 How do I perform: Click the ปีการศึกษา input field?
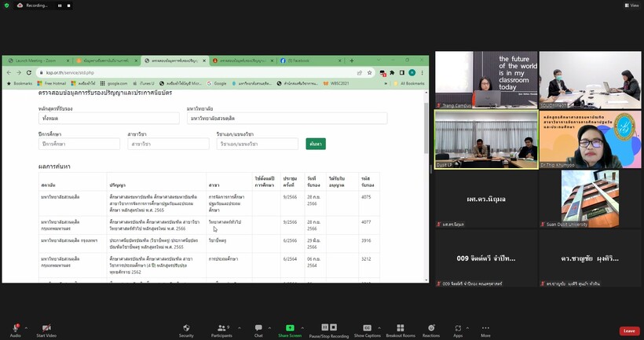[x=79, y=144]
